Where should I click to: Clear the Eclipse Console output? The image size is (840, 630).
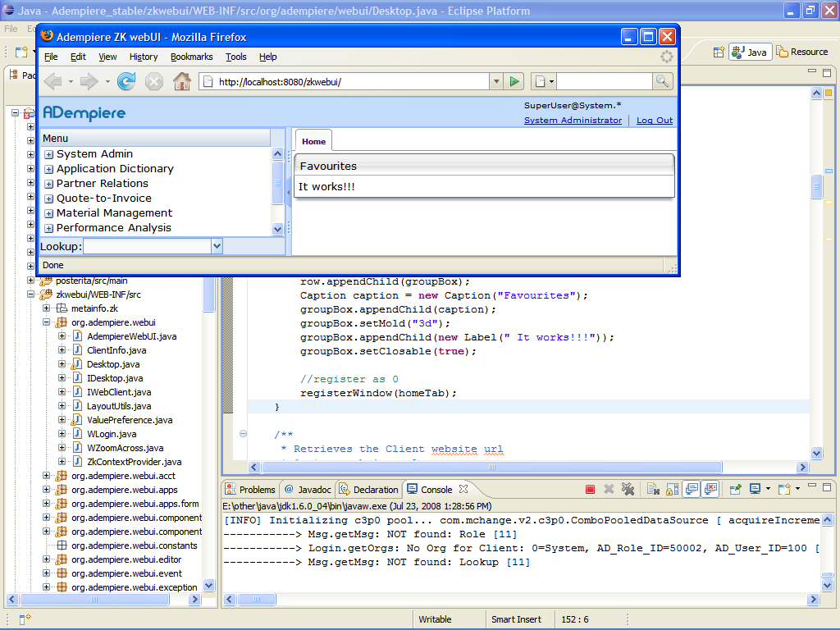(653, 489)
